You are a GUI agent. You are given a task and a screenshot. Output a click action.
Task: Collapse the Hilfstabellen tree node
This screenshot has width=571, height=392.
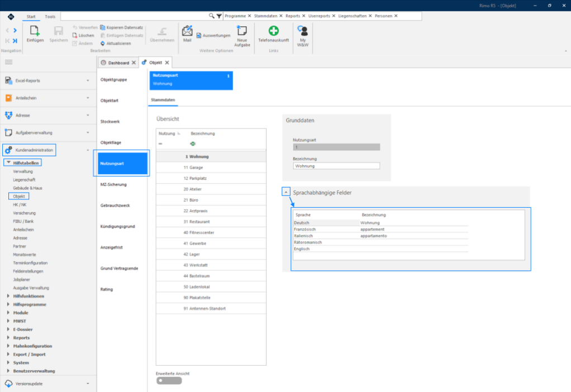coord(8,162)
